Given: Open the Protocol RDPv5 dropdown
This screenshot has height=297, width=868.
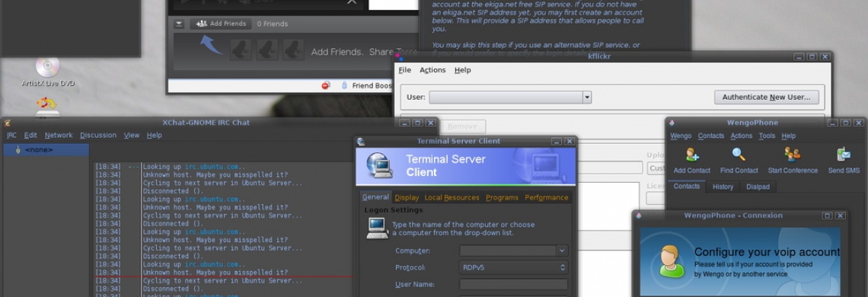Looking at the screenshot, I should pos(514,267).
